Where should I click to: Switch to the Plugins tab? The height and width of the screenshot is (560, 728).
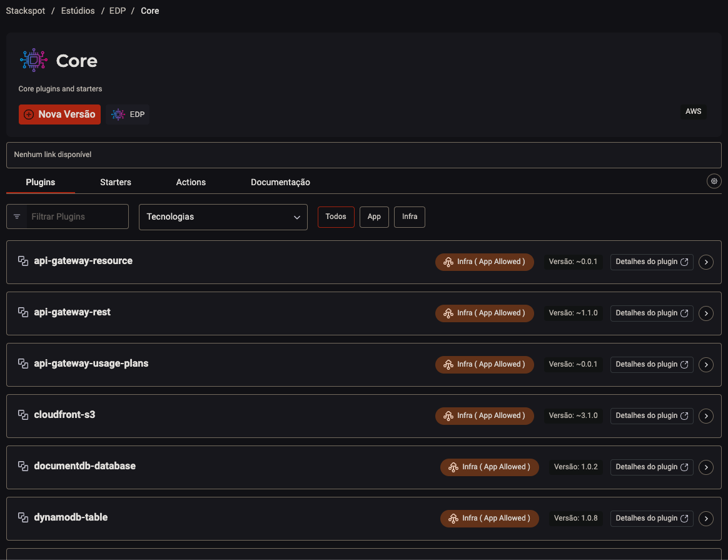click(41, 182)
